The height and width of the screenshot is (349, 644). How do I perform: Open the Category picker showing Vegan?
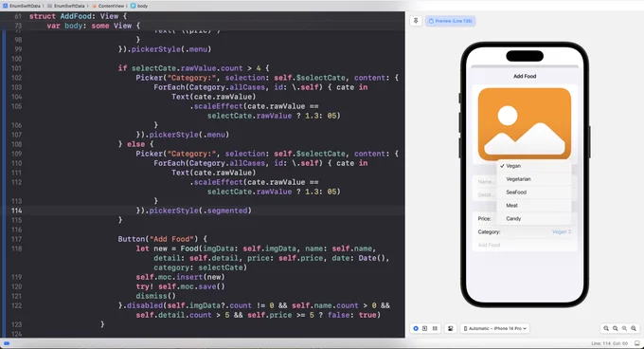coord(562,231)
